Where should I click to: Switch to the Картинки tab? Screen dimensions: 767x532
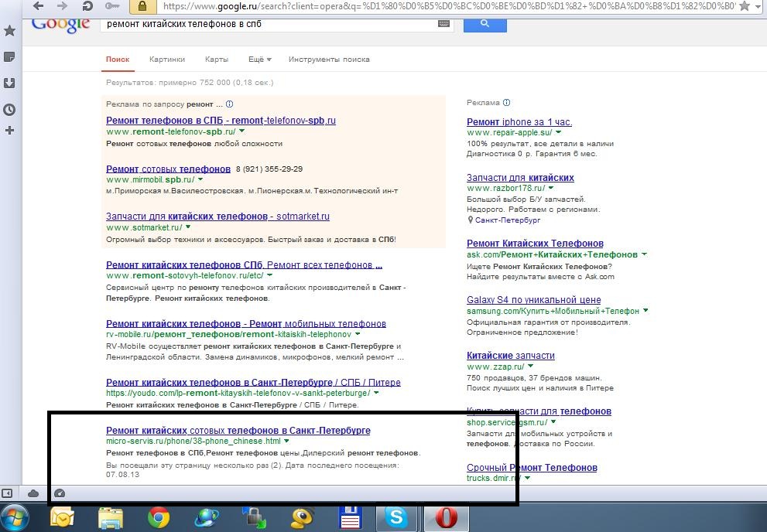click(x=167, y=59)
